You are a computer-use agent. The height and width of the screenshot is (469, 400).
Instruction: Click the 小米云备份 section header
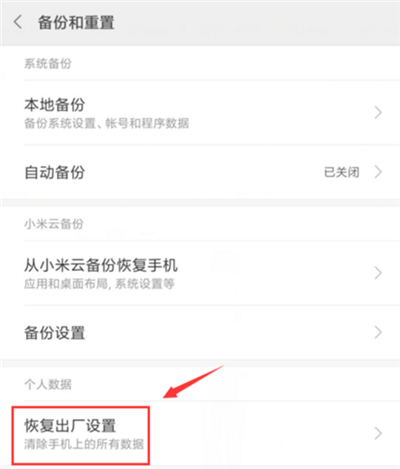pos(54,224)
